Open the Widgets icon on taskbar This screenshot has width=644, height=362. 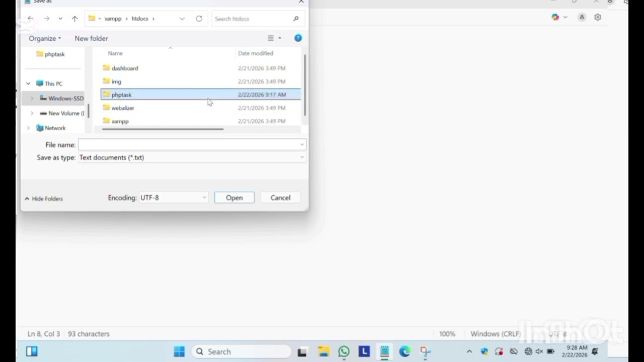coord(32,351)
